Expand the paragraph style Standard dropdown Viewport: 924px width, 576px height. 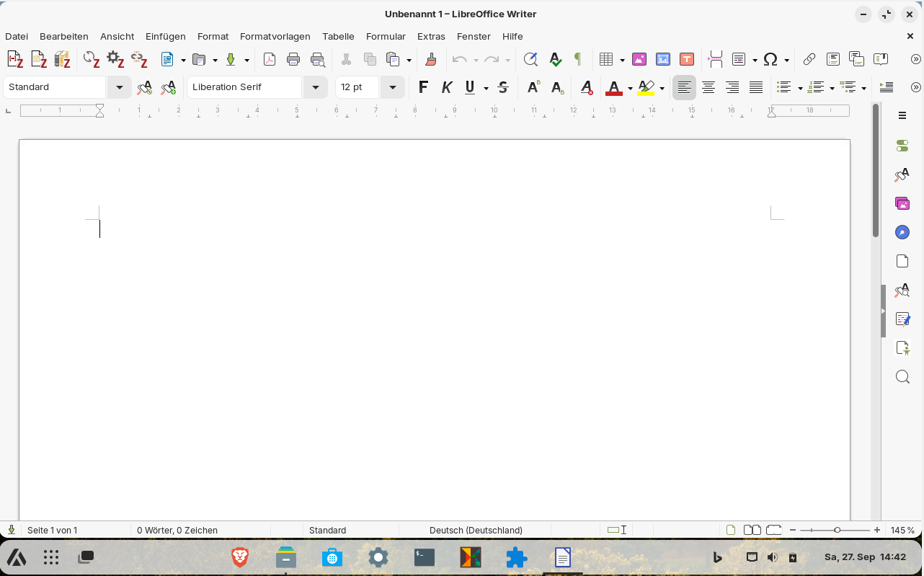pyautogui.click(x=119, y=87)
